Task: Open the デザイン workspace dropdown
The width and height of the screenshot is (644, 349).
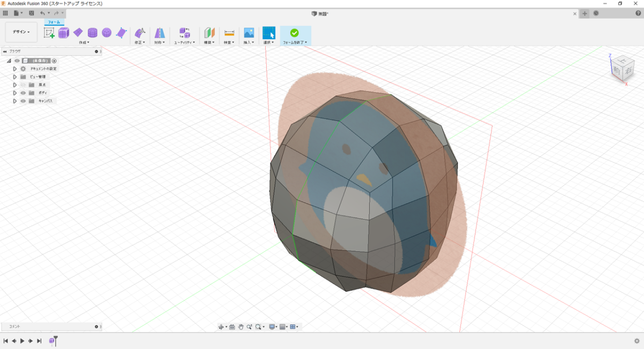Action: [21, 32]
